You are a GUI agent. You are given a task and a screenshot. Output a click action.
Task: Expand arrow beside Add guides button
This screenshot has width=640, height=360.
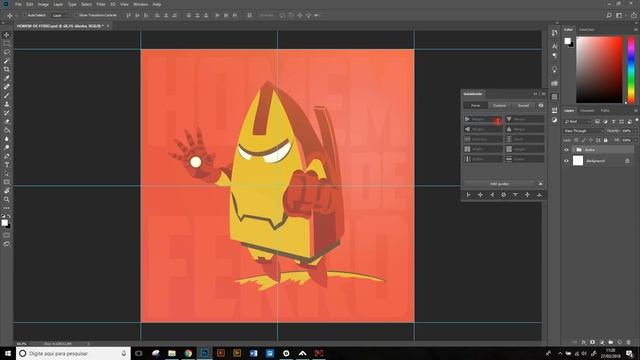(x=540, y=184)
